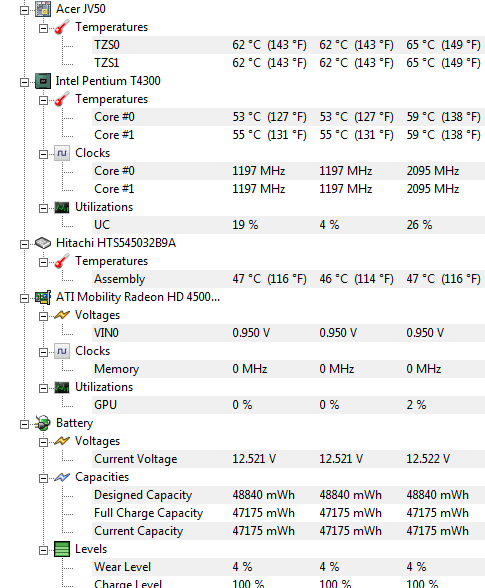Click the Voltages lightning icon under Battery

pos(62,441)
